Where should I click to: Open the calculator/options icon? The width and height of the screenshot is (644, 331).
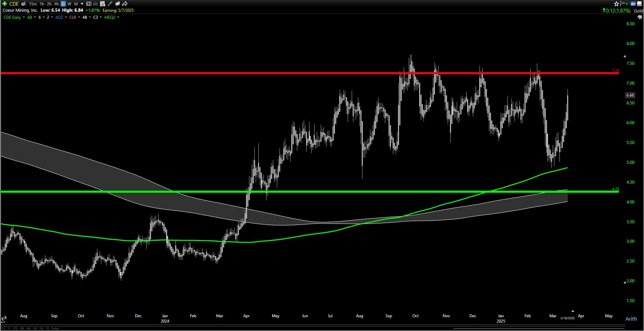(x=103, y=4)
